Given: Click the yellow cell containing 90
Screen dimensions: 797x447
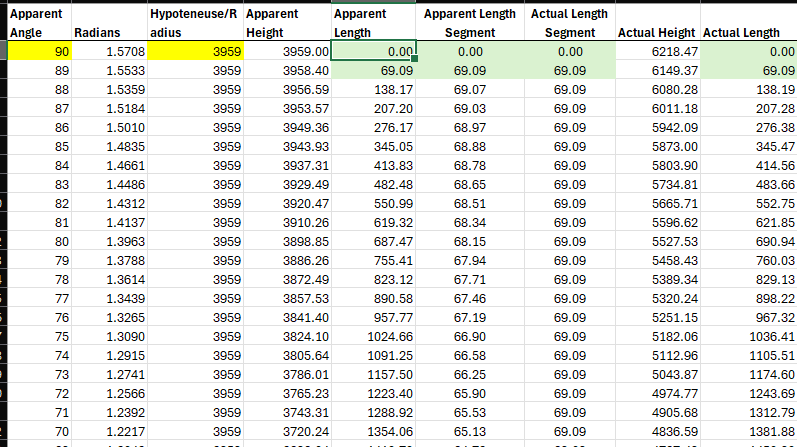Looking at the screenshot, I should 39,51.
